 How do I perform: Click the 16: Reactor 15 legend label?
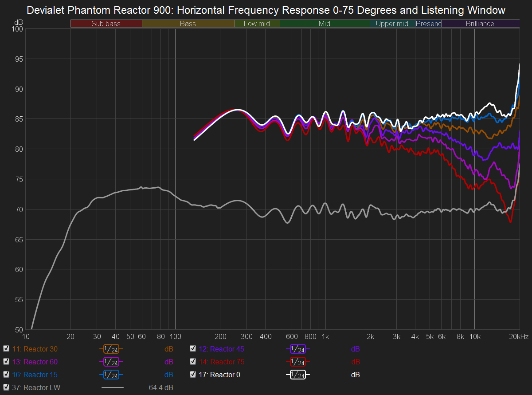click(x=35, y=375)
